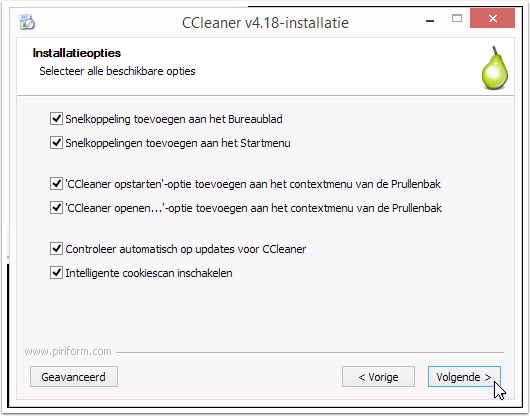Screen dimensions: 530x416
Task: Open the Geavanceerd options
Action: tap(74, 376)
